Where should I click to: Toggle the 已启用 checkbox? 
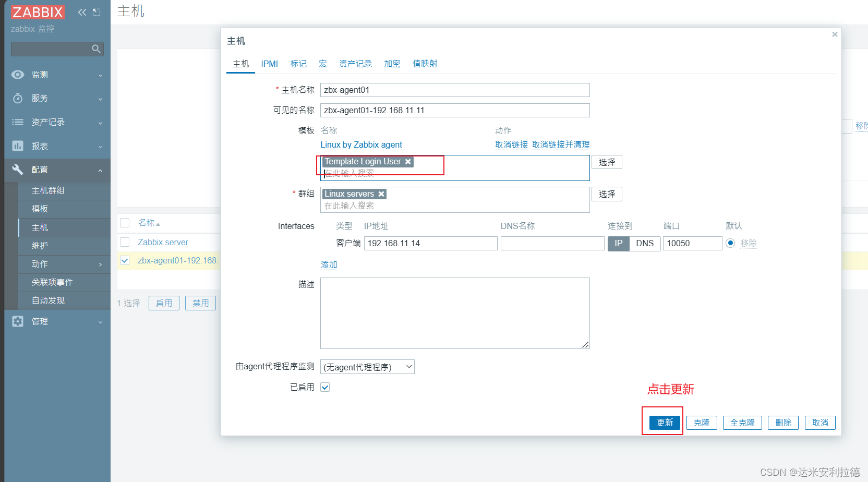click(x=325, y=387)
